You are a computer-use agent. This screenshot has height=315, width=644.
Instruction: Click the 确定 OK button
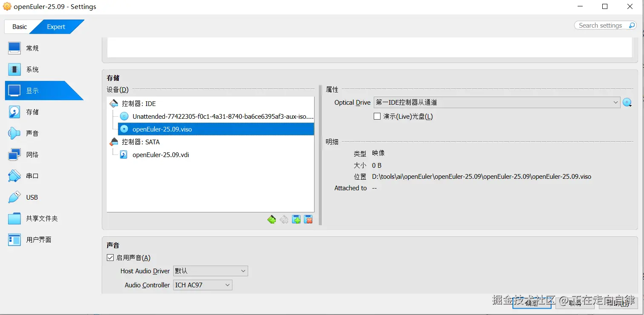(x=532, y=303)
